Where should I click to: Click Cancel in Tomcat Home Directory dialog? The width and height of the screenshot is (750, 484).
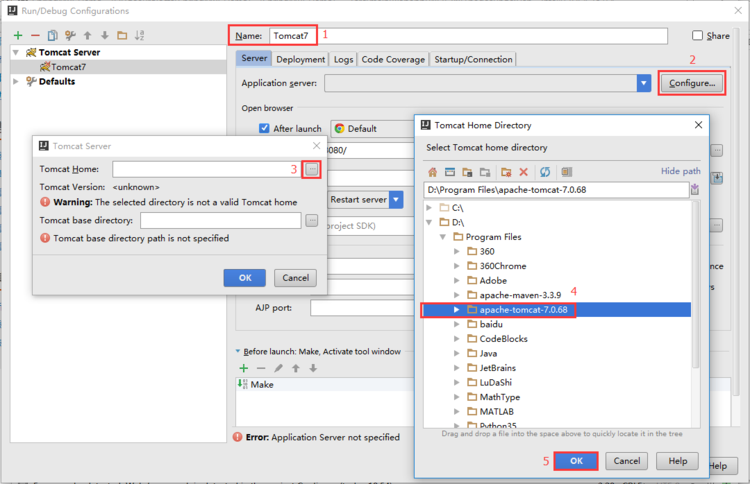(x=627, y=461)
